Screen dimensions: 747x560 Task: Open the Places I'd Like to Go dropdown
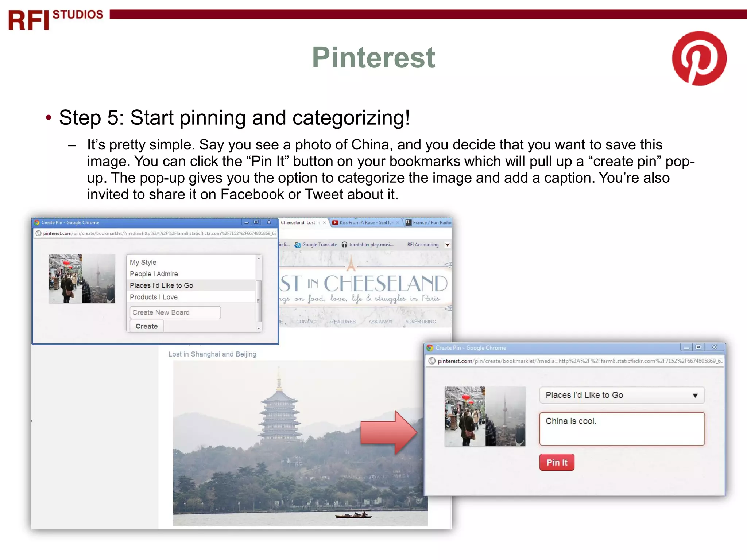622,395
